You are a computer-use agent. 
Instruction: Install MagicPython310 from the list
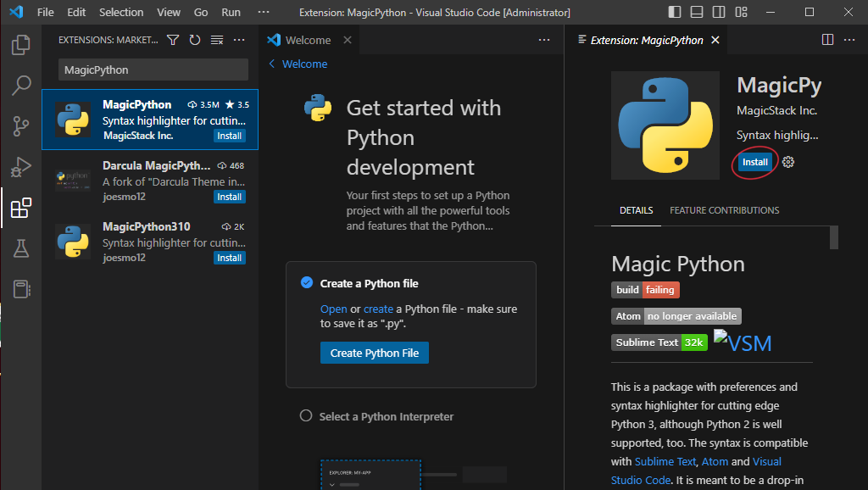(229, 258)
